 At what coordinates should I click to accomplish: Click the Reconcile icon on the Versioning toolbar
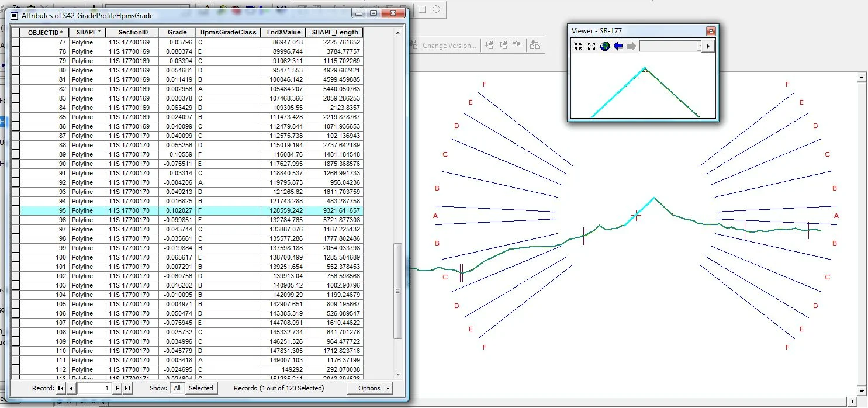pos(490,44)
